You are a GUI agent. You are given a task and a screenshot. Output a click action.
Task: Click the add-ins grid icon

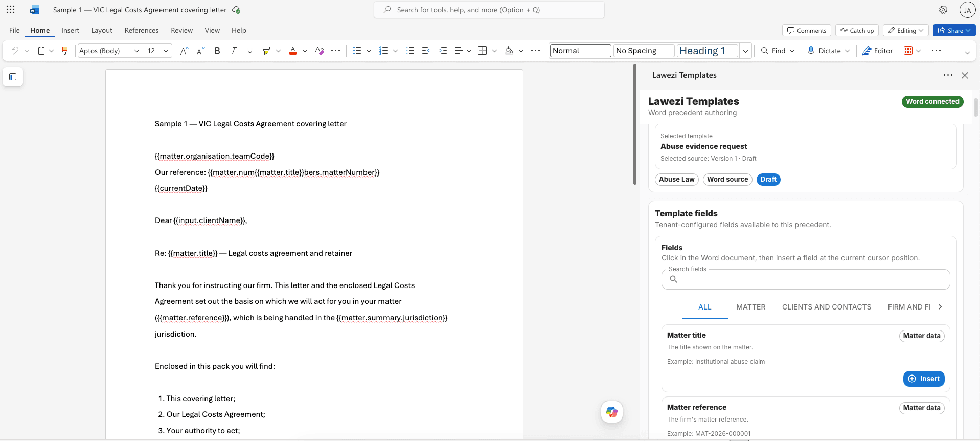point(908,51)
